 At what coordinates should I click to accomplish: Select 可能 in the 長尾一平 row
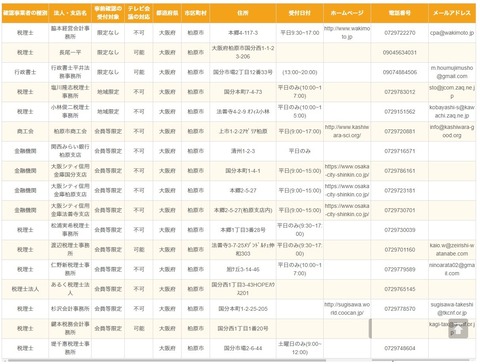tap(139, 52)
